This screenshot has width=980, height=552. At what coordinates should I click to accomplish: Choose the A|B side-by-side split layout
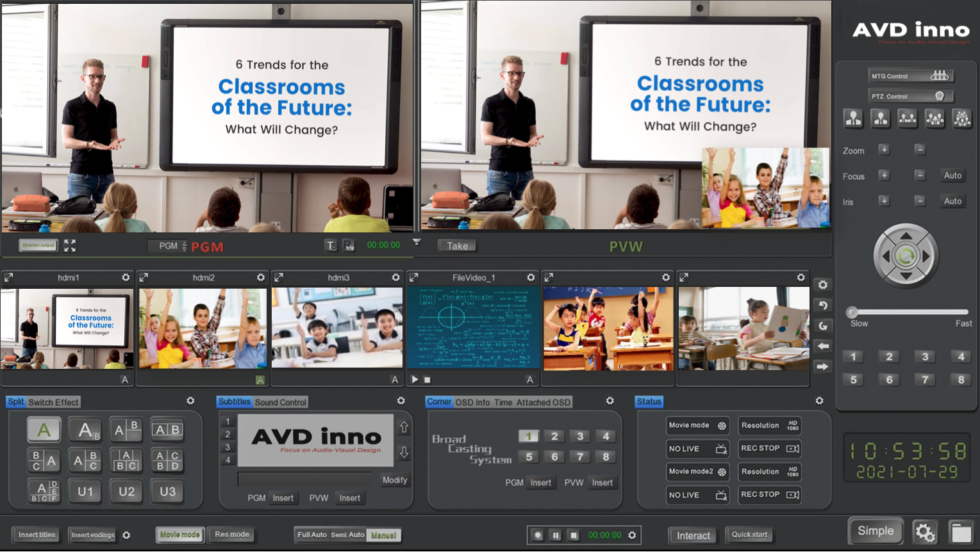click(x=167, y=430)
